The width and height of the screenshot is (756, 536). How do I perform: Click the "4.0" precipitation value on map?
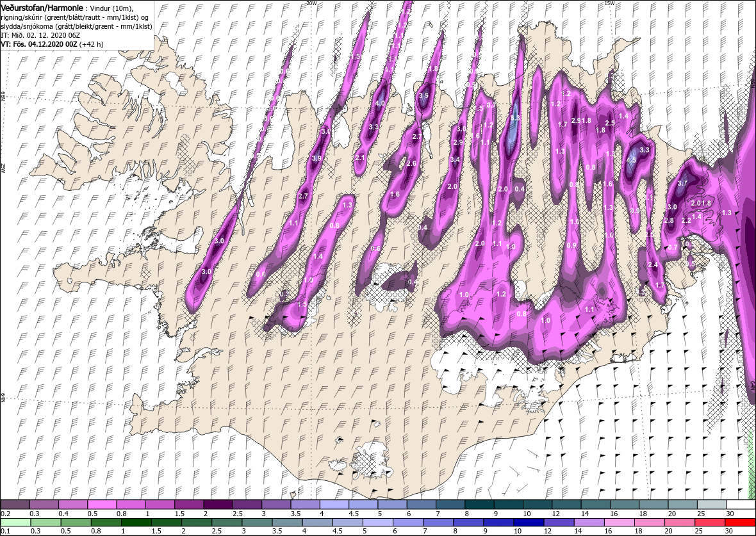coord(380,102)
